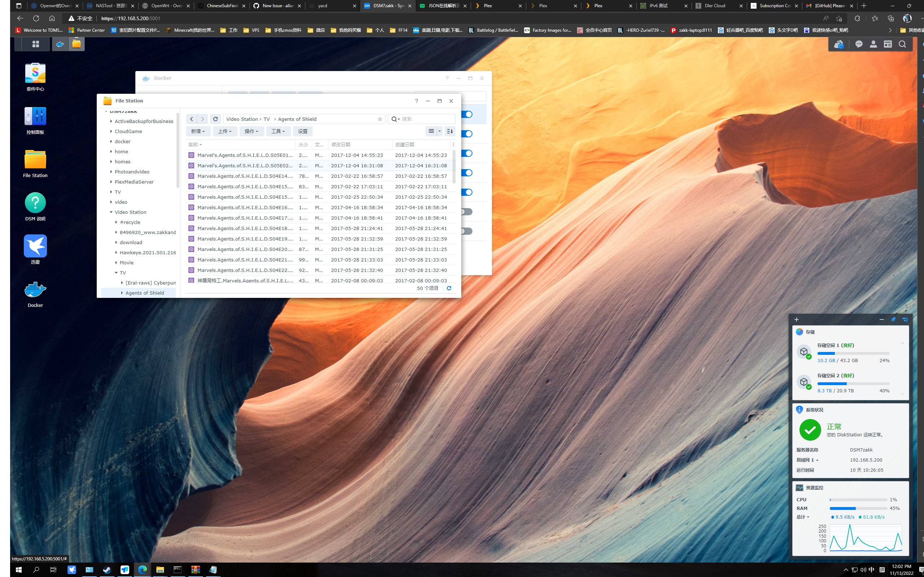Switch to the Dler Cloud browser tab
Screen dimensions: 924x577
(714, 6)
